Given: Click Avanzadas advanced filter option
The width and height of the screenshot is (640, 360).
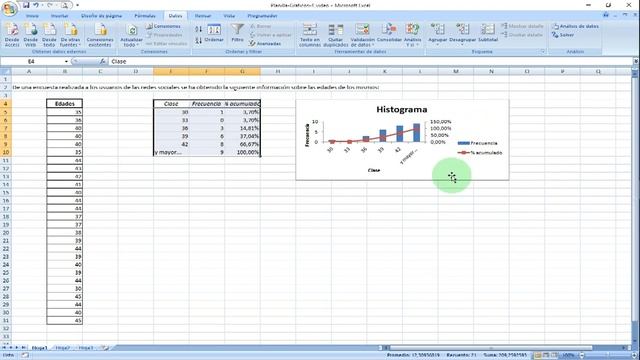Looking at the screenshot, I should tap(265, 44).
